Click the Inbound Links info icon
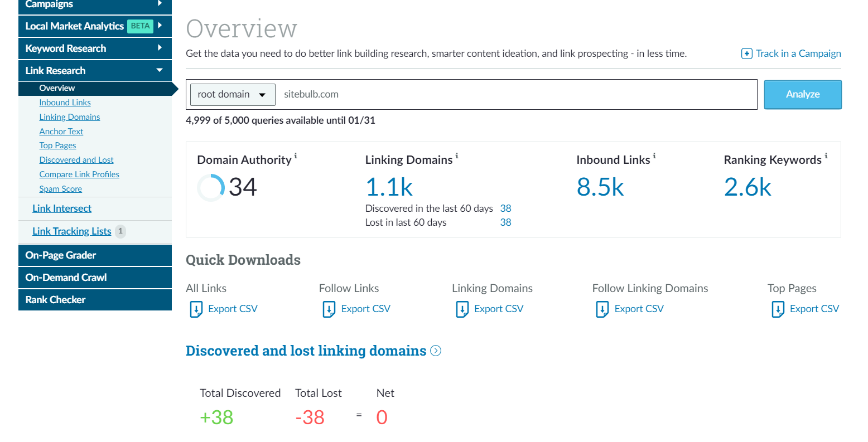 coord(654,156)
